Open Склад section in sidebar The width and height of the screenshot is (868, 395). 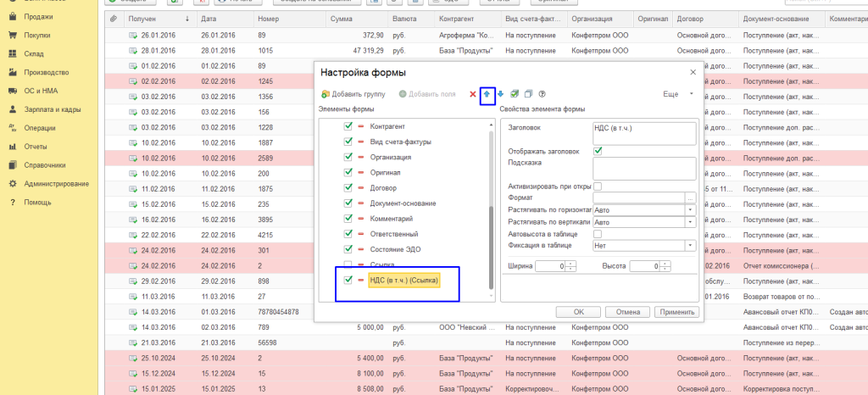coord(34,53)
